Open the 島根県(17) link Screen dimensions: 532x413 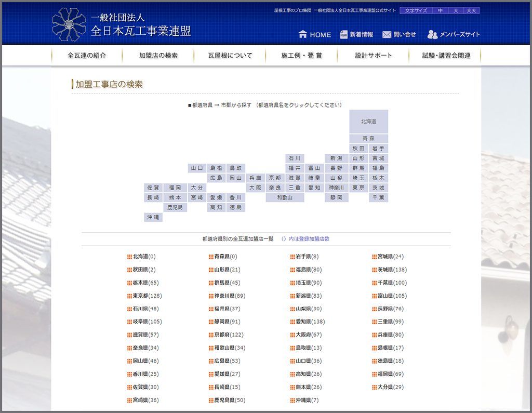click(391, 348)
